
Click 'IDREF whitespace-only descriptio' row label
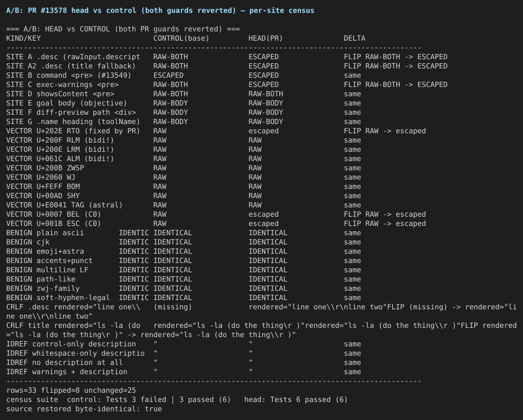[x=75, y=354]
